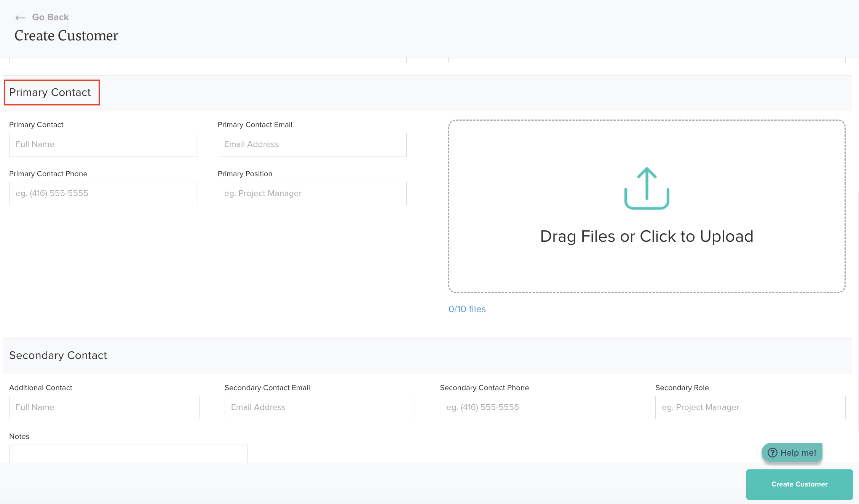The height and width of the screenshot is (504, 859).
Task: Focus the Primary Contact full name field
Action: 103,145
